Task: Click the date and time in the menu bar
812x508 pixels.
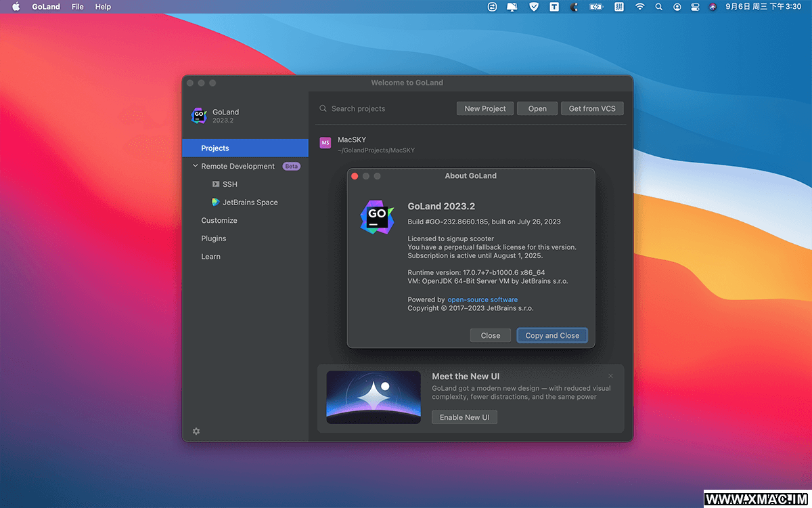Action: coord(763,7)
